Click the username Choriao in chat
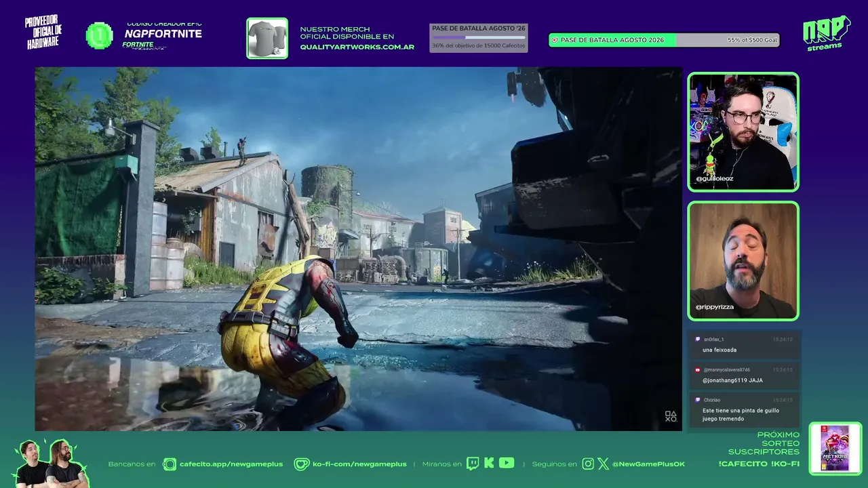This screenshot has height=488, width=868. (x=712, y=400)
